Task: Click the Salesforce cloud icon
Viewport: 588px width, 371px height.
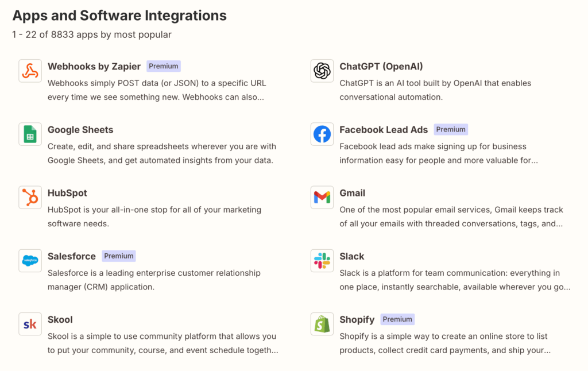Action: [30, 261]
